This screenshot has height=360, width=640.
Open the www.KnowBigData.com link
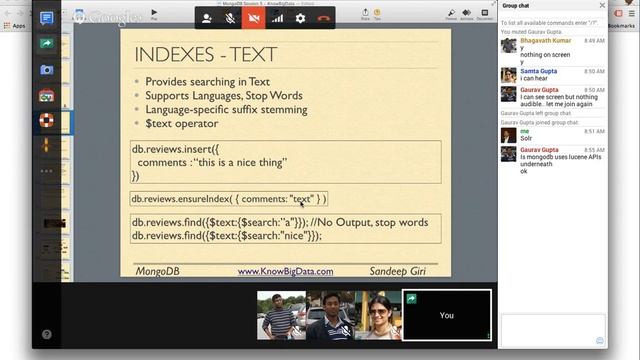pos(285,271)
